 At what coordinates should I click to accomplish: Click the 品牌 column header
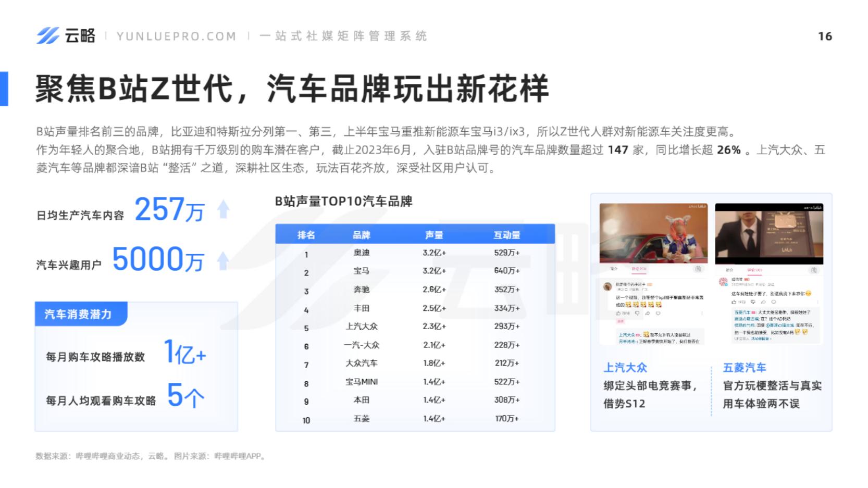click(361, 235)
